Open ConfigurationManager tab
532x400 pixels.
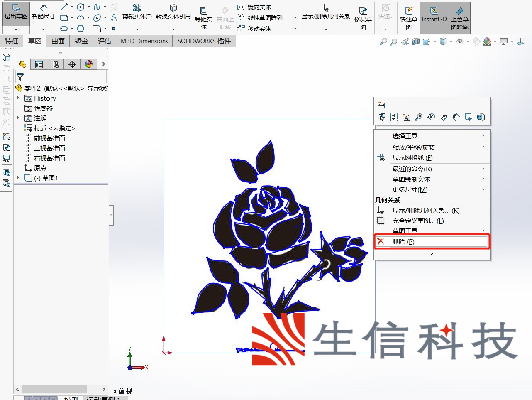[x=56, y=64]
